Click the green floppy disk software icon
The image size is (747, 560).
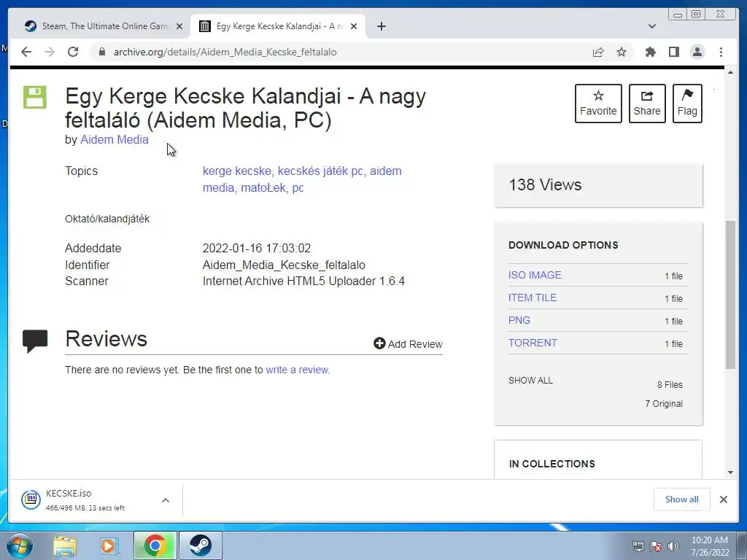pos(35,97)
